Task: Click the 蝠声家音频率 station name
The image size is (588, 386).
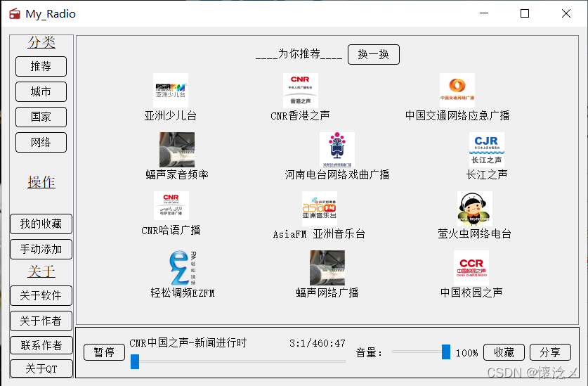Action: tap(177, 174)
